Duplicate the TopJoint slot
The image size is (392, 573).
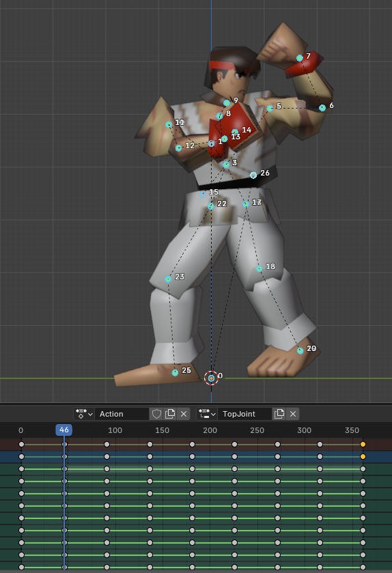pyautogui.click(x=279, y=414)
